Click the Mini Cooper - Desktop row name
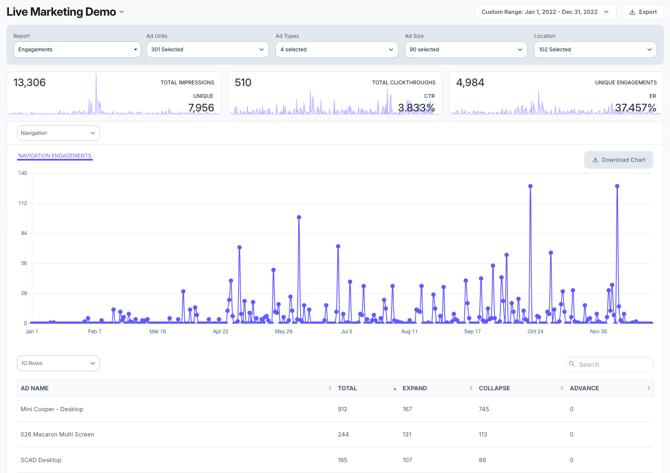The width and height of the screenshot is (670, 473). 52,409
